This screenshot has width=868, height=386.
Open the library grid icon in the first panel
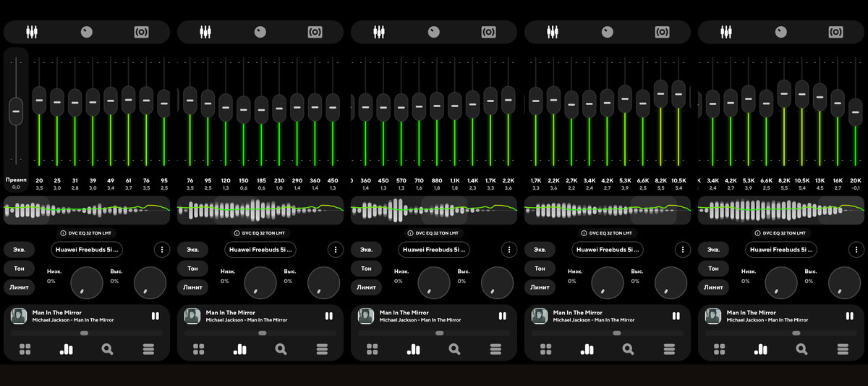tap(25, 349)
